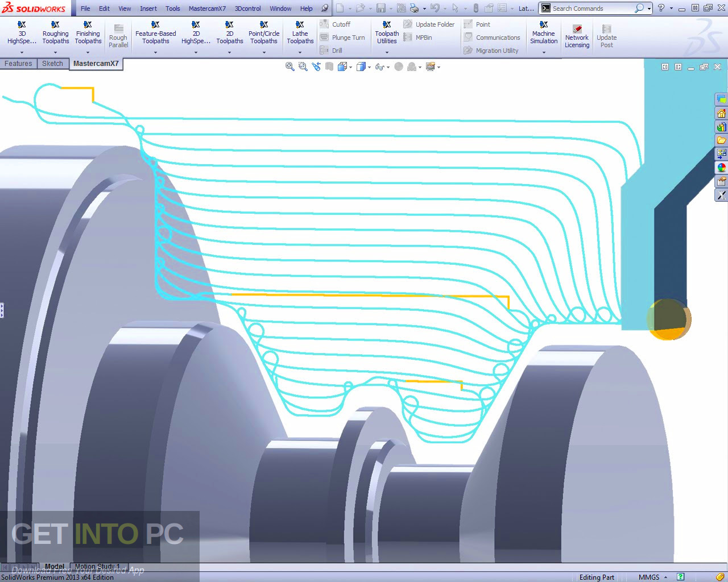Launch Machine Simulation
Image resolution: width=728 pixels, height=582 pixels.
(544, 32)
